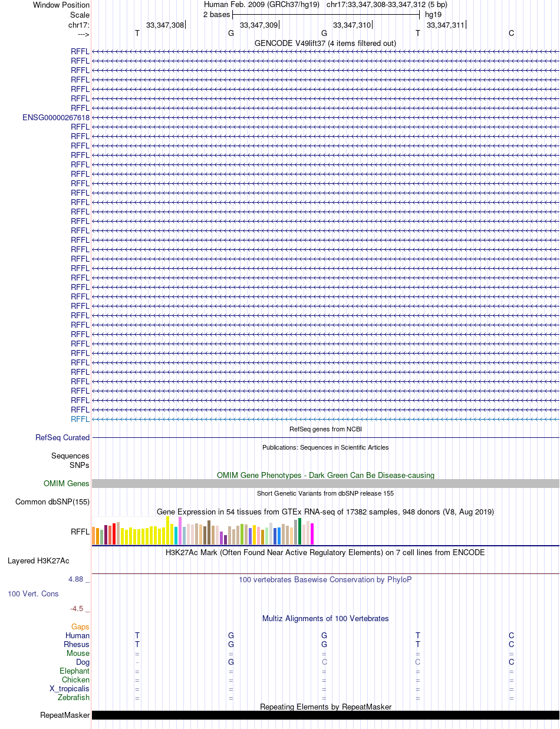Viewport: 560px width, 729px height.
Task: Click the X_tropicalis species label
Action: click(70, 689)
